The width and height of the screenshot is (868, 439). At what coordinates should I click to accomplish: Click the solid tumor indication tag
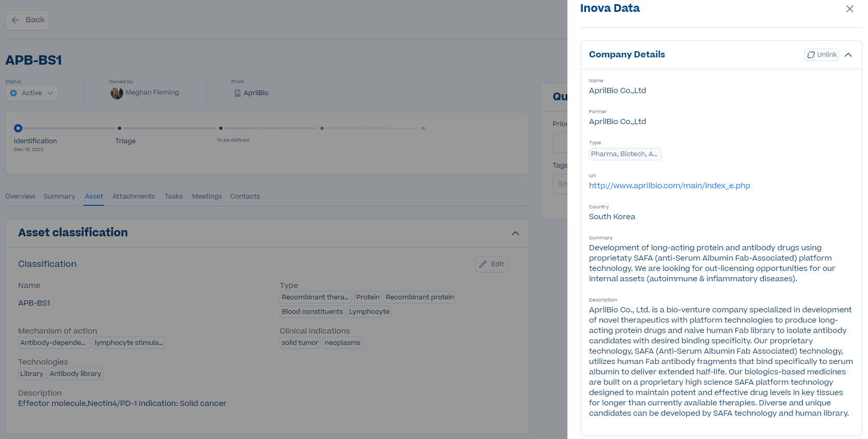click(x=300, y=343)
